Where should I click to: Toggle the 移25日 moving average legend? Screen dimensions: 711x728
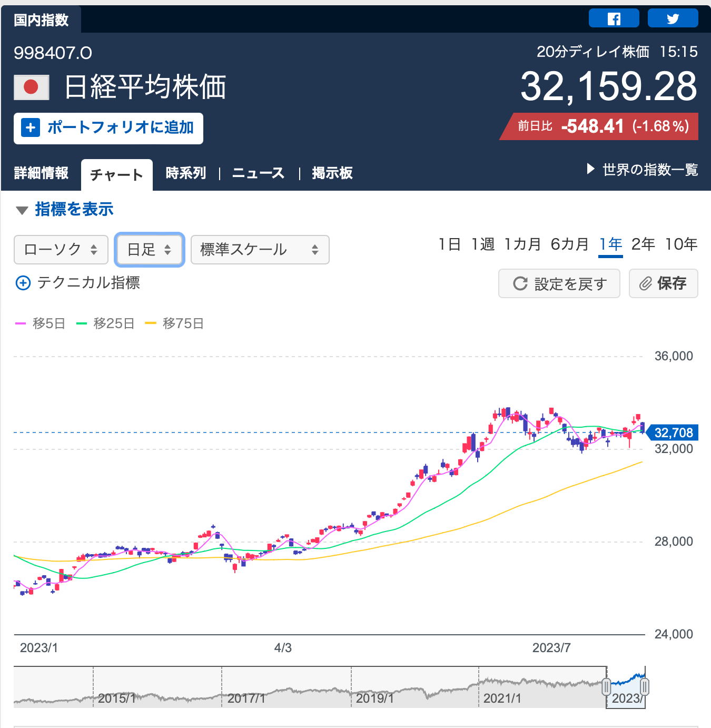click(105, 323)
